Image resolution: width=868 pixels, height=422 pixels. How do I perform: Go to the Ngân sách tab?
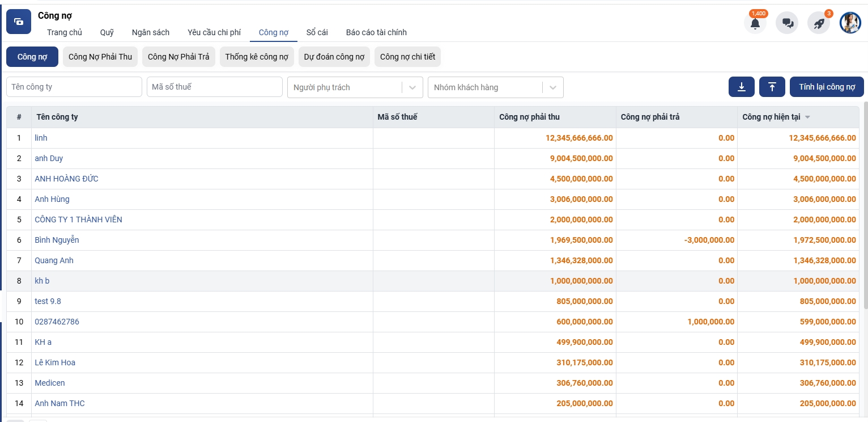(151, 32)
